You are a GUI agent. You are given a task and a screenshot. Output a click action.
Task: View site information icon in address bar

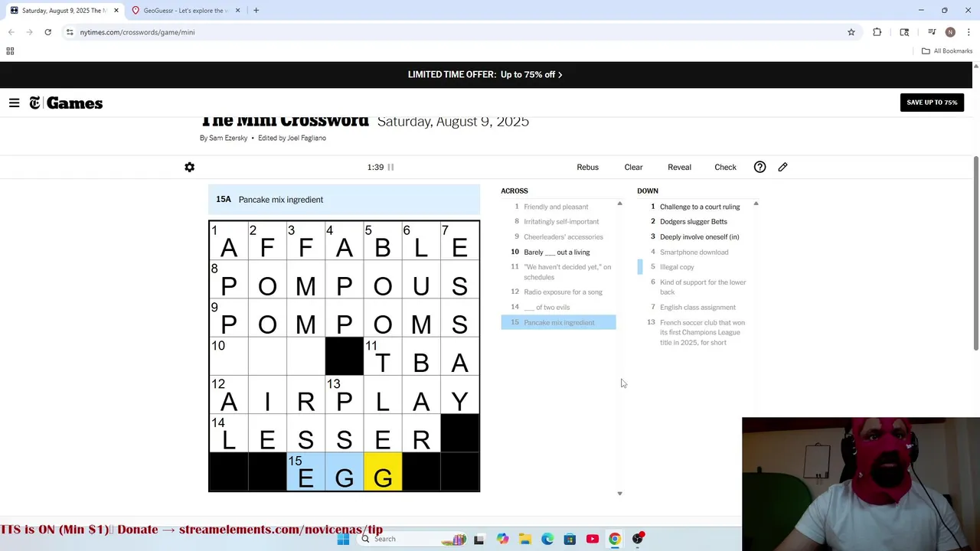70,32
